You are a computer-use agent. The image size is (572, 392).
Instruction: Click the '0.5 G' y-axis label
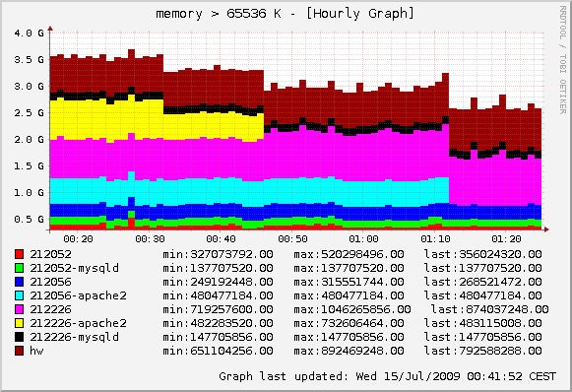[x=29, y=220]
